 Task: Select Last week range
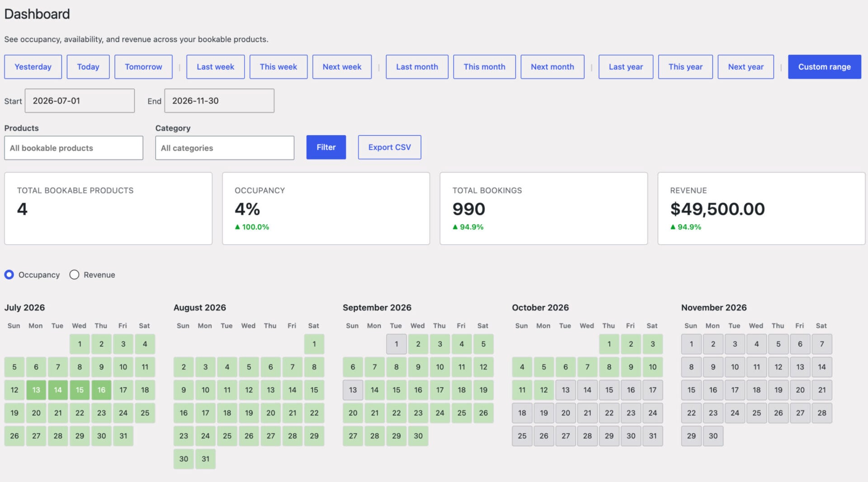[x=215, y=67]
